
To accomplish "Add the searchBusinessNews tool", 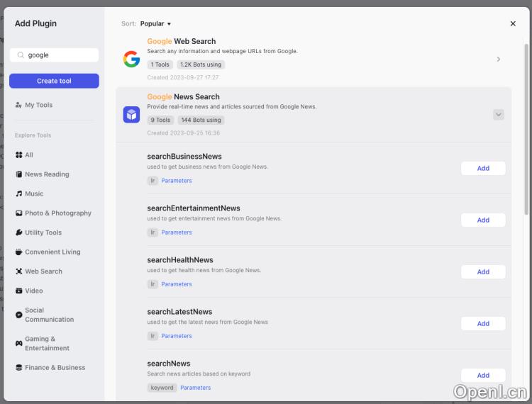I will coord(483,168).
